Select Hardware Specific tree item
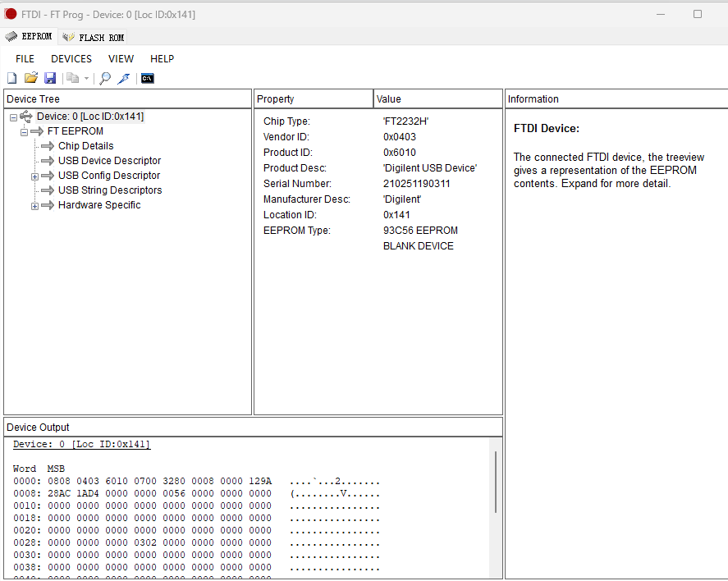 tap(99, 206)
